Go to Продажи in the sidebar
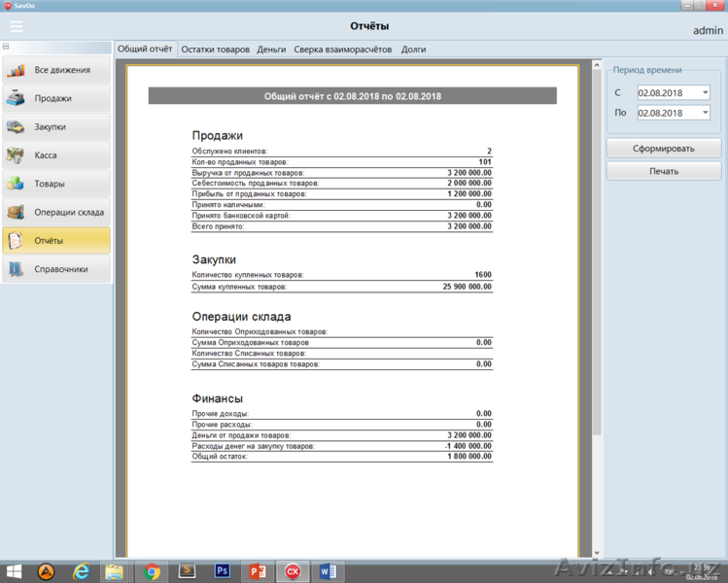This screenshot has height=583, width=728. pos(56,98)
